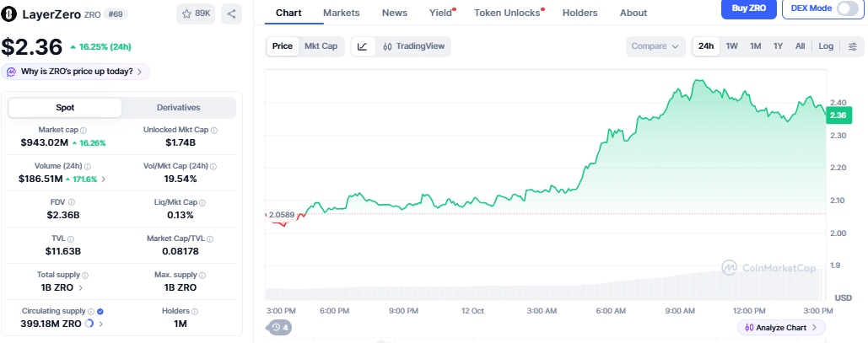Enable Log scale on the chart
Viewport: 868px width, 343px height.
(x=826, y=46)
